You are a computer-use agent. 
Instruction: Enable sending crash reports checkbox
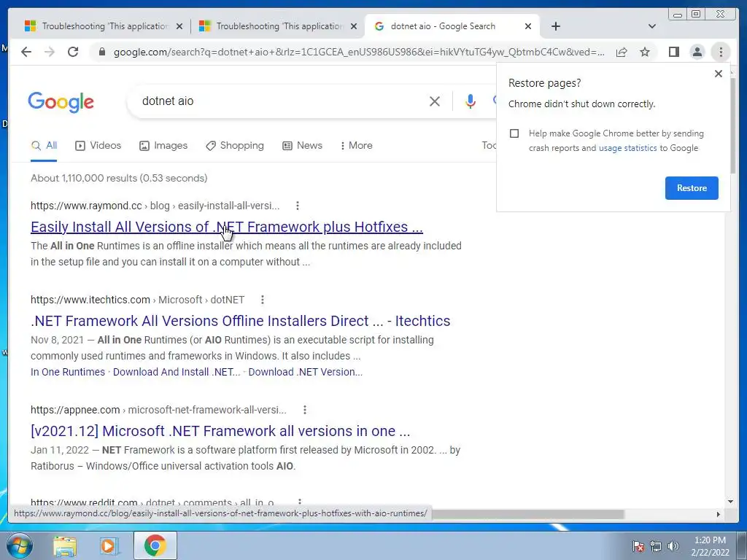pyautogui.click(x=514, y=133)
